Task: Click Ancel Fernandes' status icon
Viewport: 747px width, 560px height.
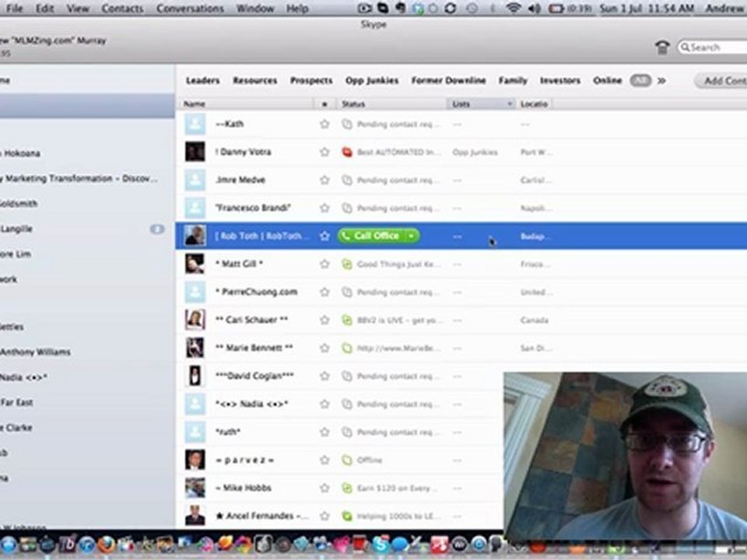Action: click(x=347, y=516)
